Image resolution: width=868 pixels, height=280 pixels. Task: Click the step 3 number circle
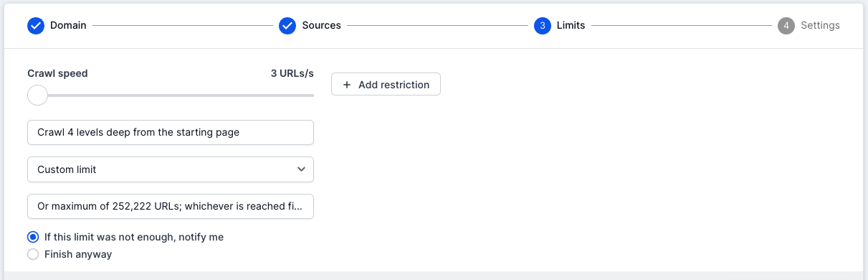(x=543, y=26)
